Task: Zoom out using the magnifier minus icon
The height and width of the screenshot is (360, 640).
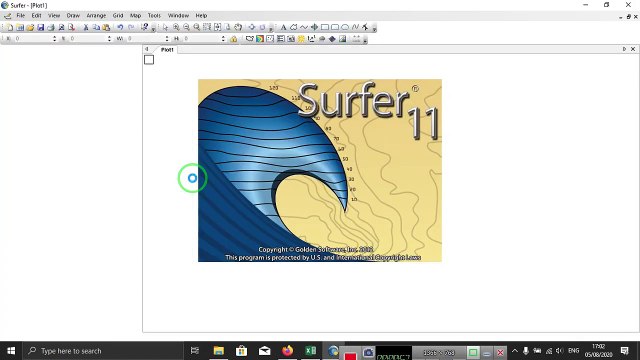Action: pos(186,27)
